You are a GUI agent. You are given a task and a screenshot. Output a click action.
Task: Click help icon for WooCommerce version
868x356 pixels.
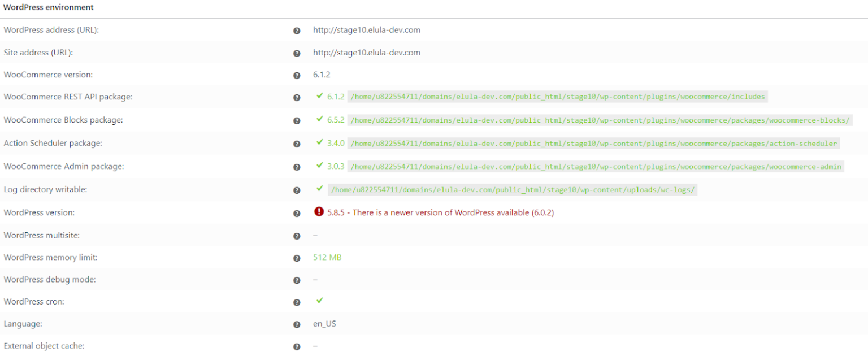click(297, 75)
